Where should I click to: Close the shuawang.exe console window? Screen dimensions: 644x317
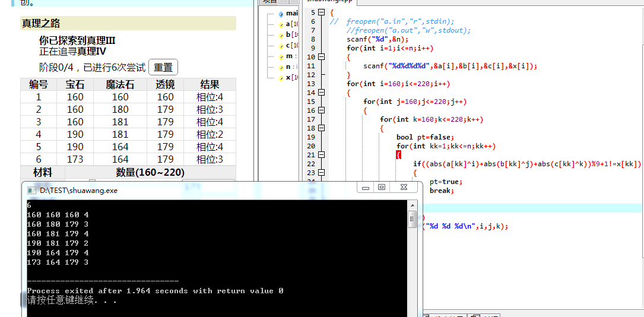(x=403, y=188)
